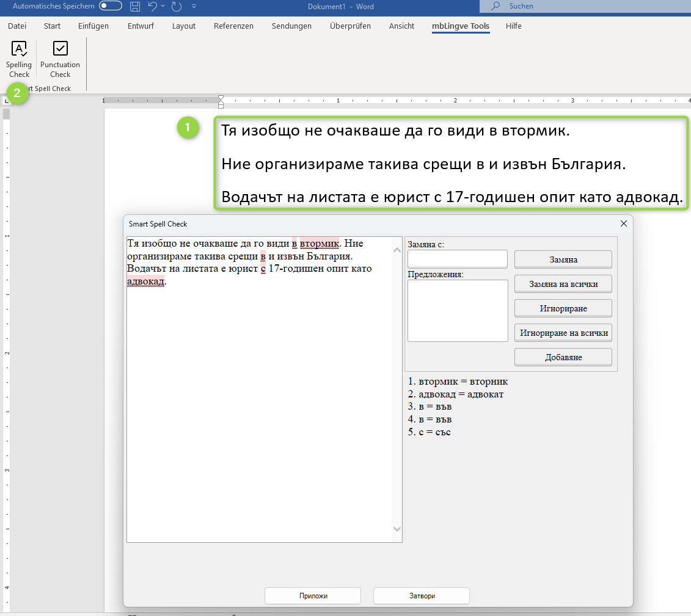Open the Referenzen ribbon tab

point(233,26)
